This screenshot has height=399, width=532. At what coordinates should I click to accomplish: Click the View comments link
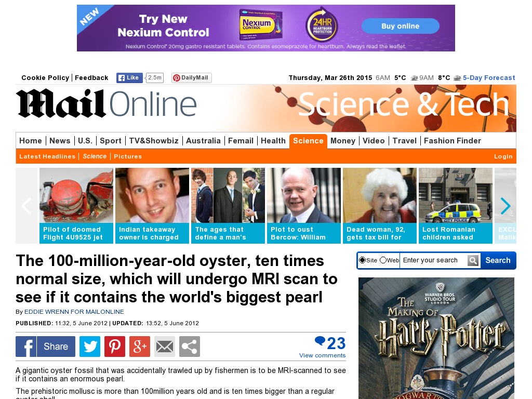point(322,355)
